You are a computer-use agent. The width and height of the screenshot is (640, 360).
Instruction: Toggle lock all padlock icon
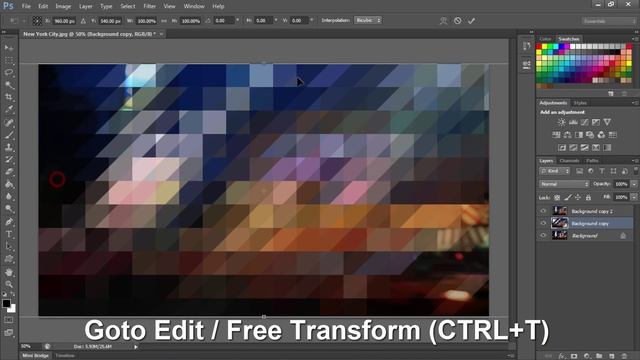(x=588, y=198)
